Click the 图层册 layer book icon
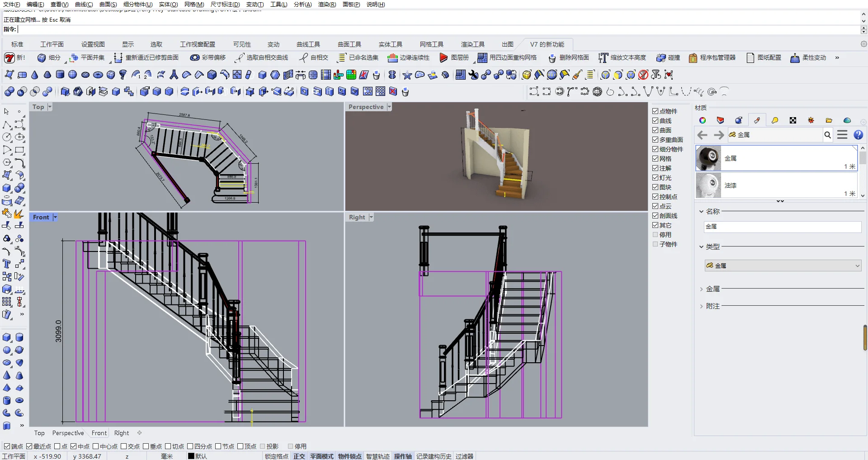This screenshot has height=460, width=868. coord(443,58)
